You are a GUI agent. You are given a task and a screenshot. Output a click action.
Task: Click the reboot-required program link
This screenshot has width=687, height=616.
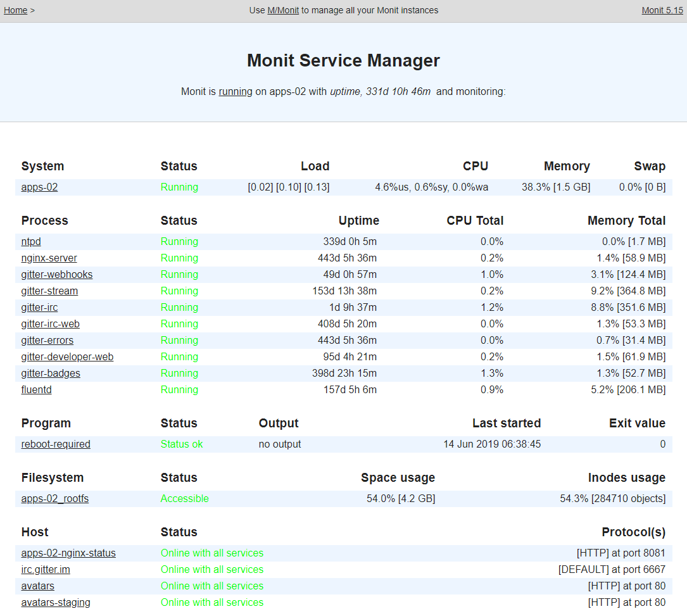tap(56, 444)
